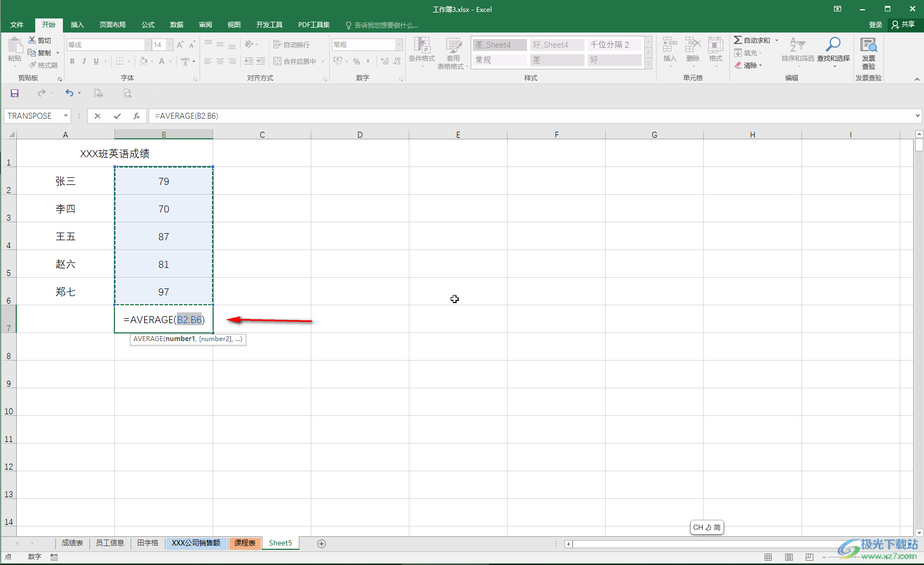Toggle center horizontal alignment
Viewport: 924px width, 565px height.
(220, 61)
